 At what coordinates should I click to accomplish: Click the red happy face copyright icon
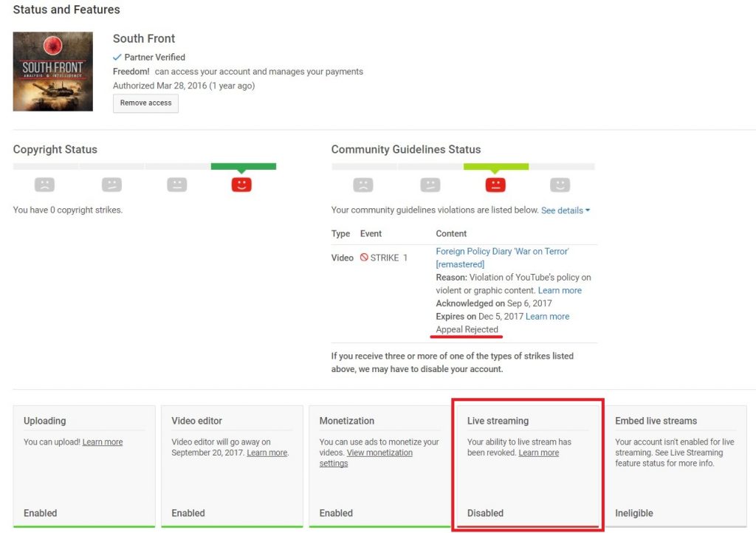pos(241,185)
